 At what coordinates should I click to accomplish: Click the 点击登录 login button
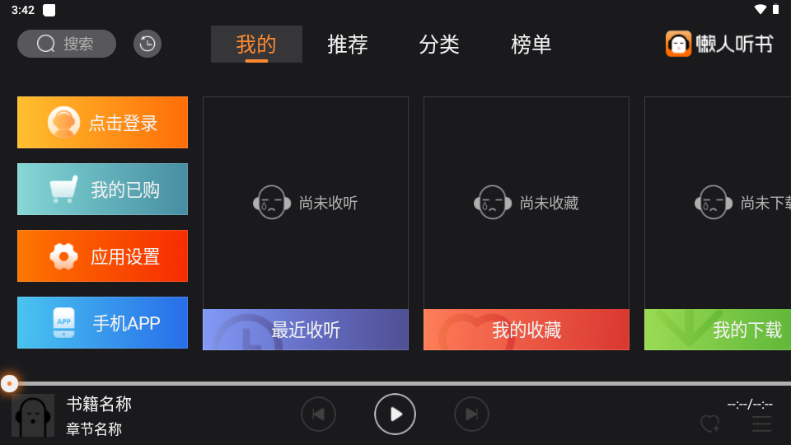point(102,122)
